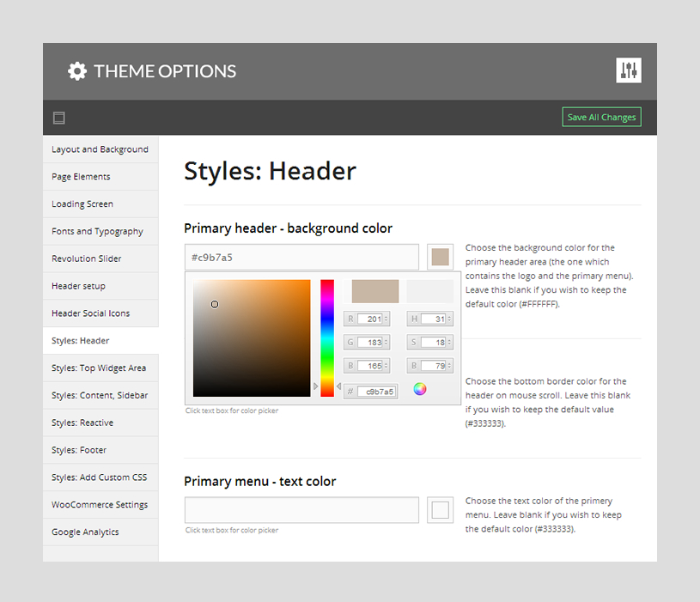This screenshot has height=602, width=700.
Task: Click the blue B value field showing 165
Action: [x=370, y=366]
